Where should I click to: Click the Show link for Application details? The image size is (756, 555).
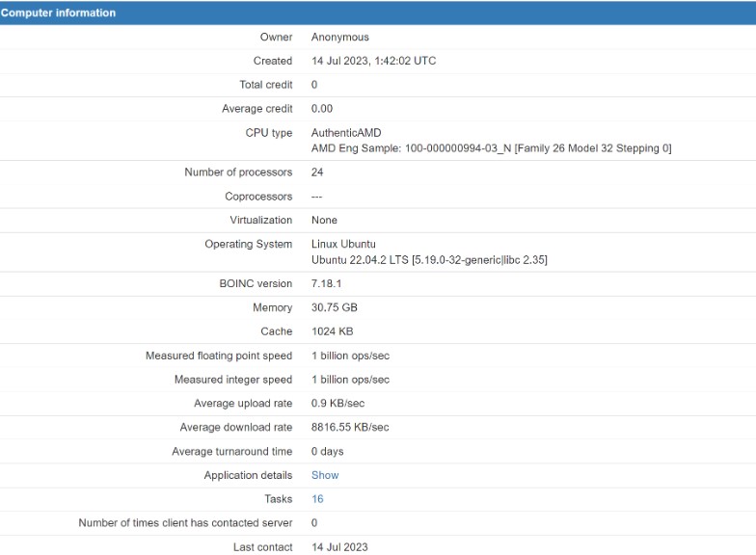point(325,475)
